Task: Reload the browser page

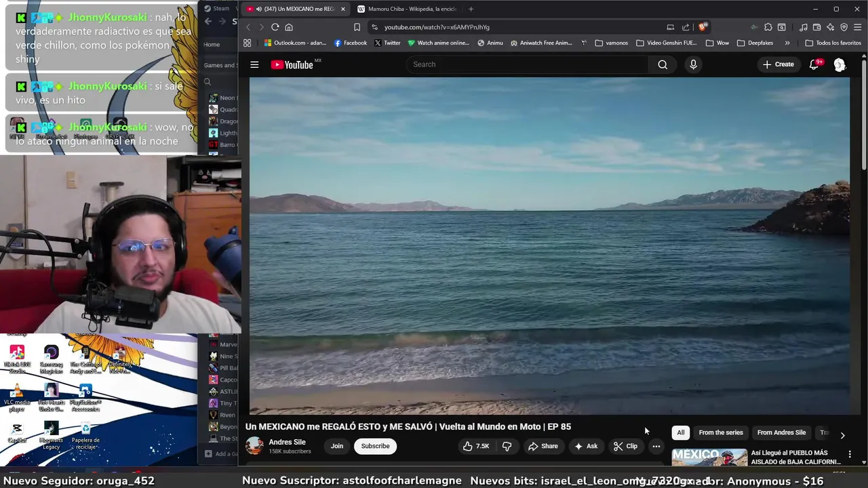Action: click(x=275, y=27)
